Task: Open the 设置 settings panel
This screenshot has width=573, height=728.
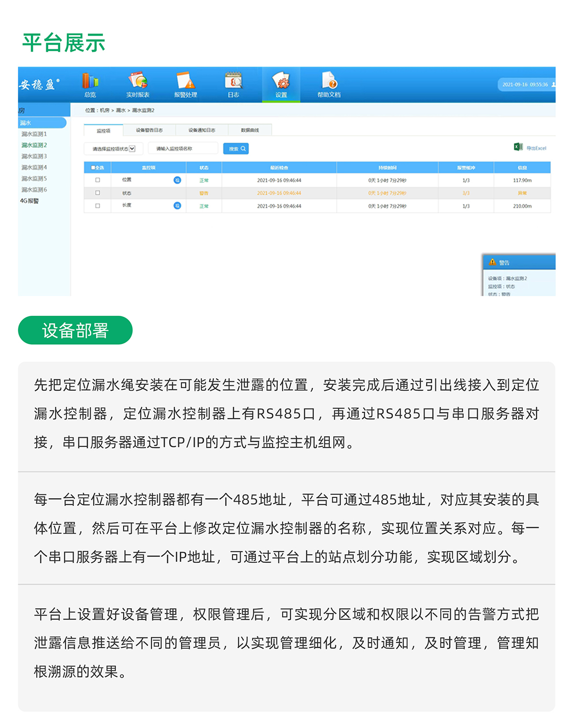Action: click(281, 85)
